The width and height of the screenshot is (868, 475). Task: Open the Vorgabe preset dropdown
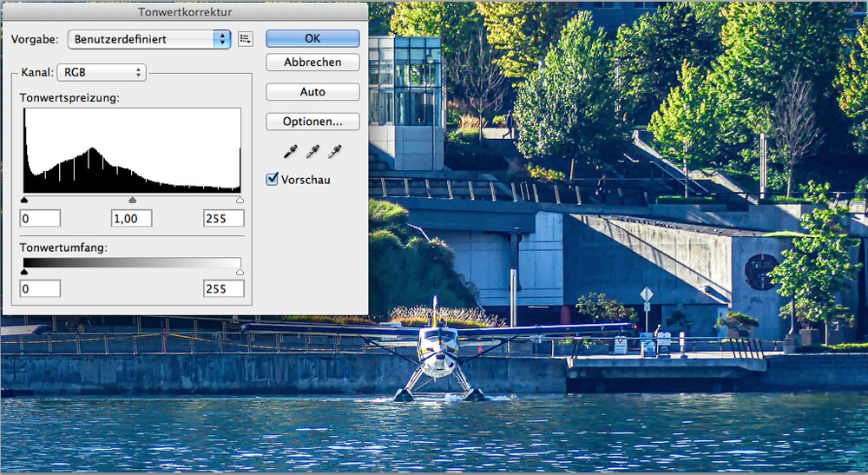148,39
